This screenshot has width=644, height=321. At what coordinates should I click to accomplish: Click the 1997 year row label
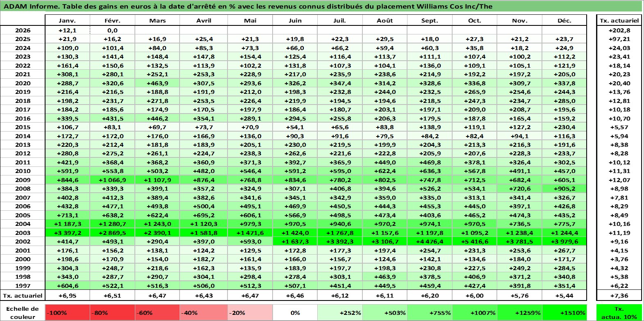pos(23,286)
